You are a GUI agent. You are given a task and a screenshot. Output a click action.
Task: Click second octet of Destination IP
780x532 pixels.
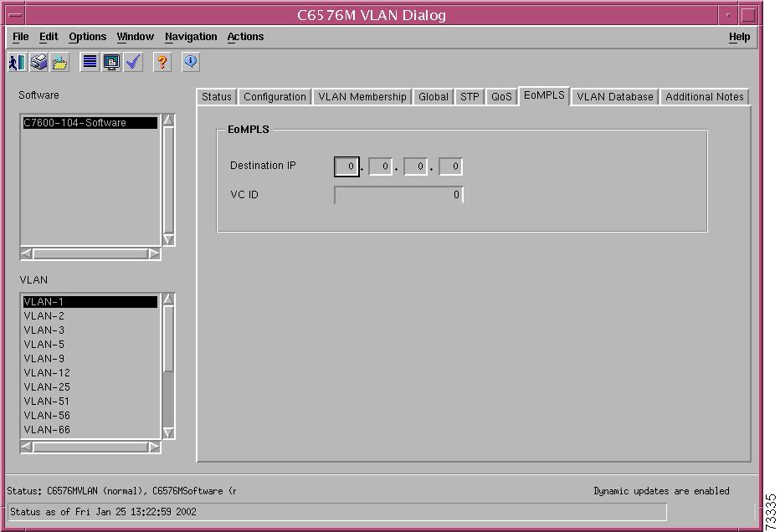click(x=381, y=166)
